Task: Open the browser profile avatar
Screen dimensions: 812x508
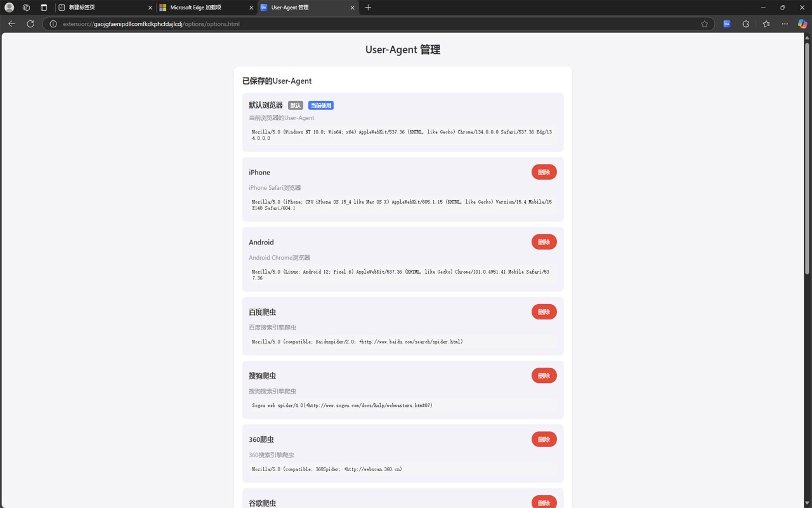Action: pyautogui.click(x=9, y=8)
